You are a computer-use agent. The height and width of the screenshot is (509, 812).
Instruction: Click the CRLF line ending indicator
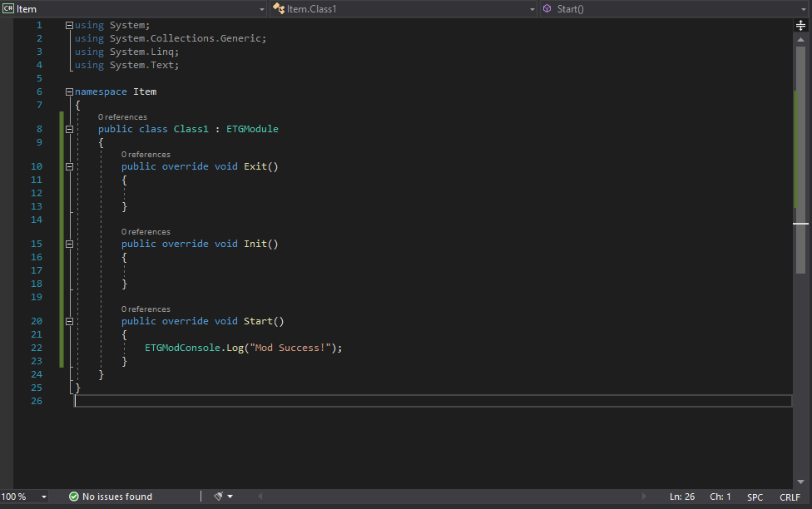790,497
